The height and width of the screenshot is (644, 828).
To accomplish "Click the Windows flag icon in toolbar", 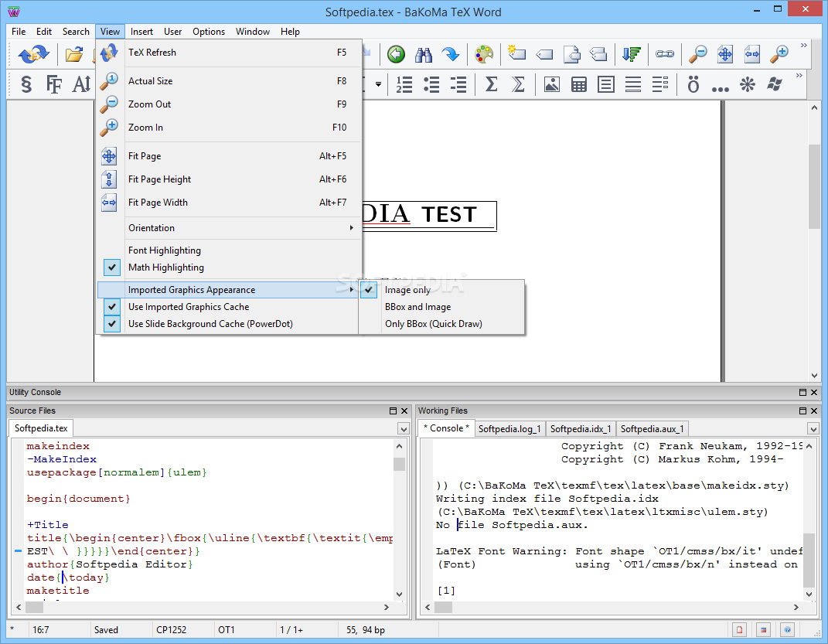I will [775, 84].
